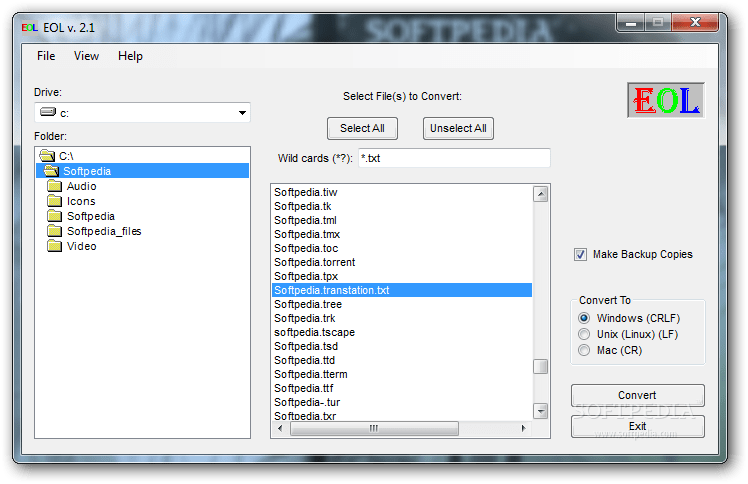Open the File menu
This screenshot has height=484, width=748.
coord(46,56)
